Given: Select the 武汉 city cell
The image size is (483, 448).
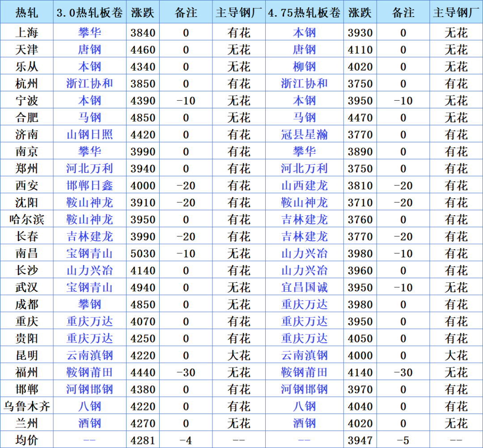Looking at the screenshot, I should click(x=27, y=287).
